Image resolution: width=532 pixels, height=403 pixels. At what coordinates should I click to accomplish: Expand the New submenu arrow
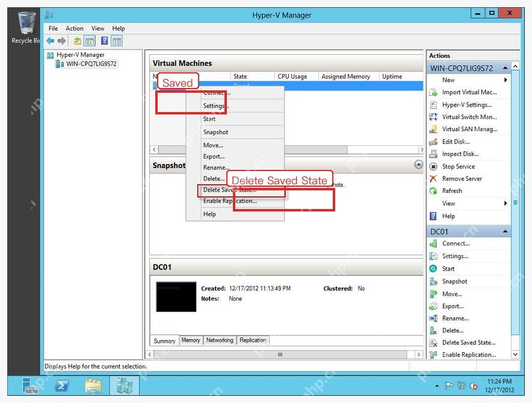(x=506, y=80)
